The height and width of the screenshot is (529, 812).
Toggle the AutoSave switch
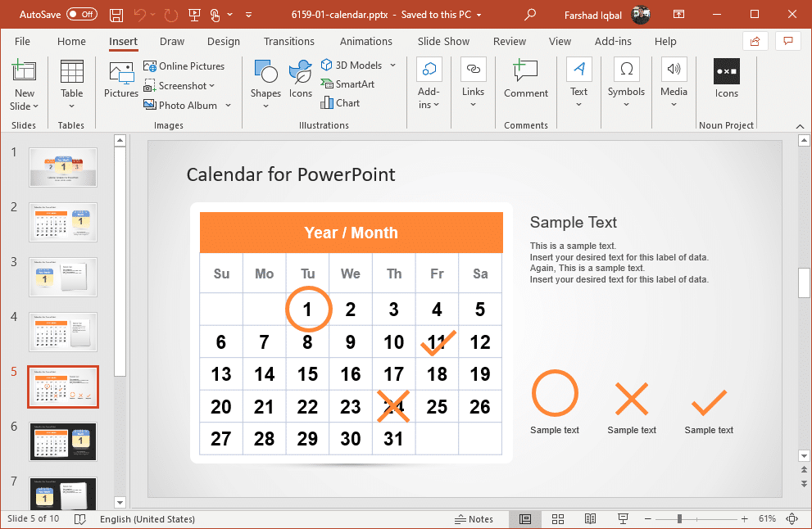81,15
